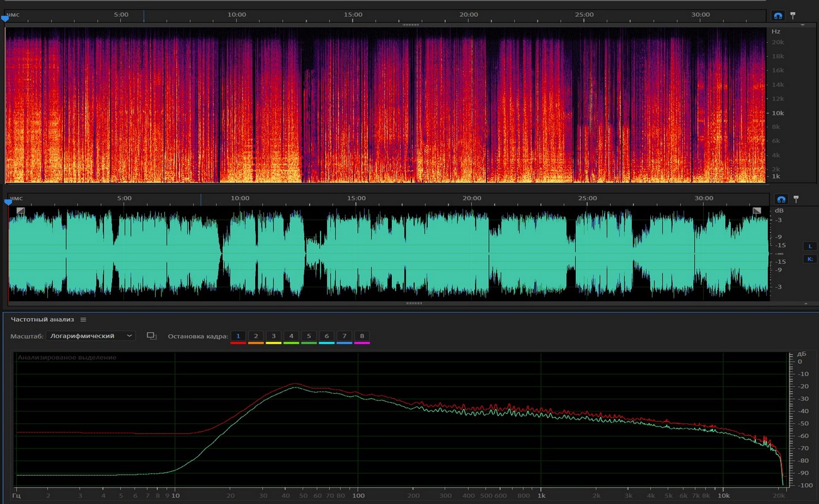The height and width of the screenshot is (504, 819).
Task: Click the scale window icon beside Масштаб dropdown
Action: coord(151,336)
